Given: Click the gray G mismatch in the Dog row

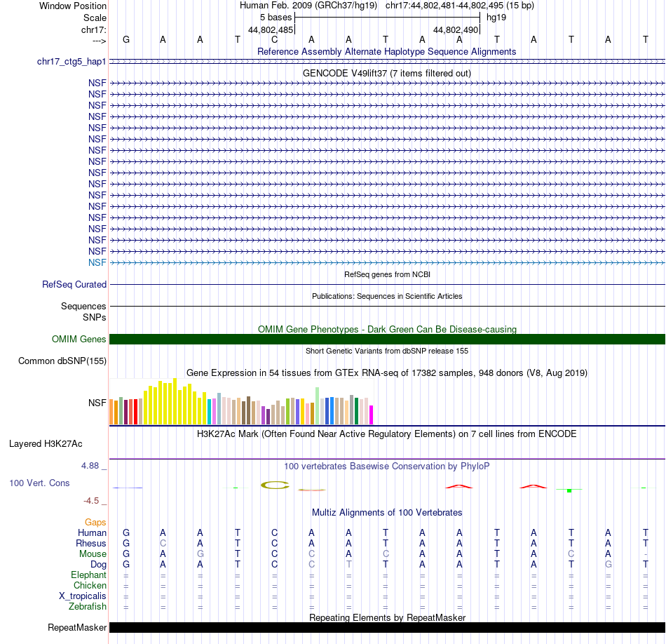Looking at the screenshot, I should 609,565.
